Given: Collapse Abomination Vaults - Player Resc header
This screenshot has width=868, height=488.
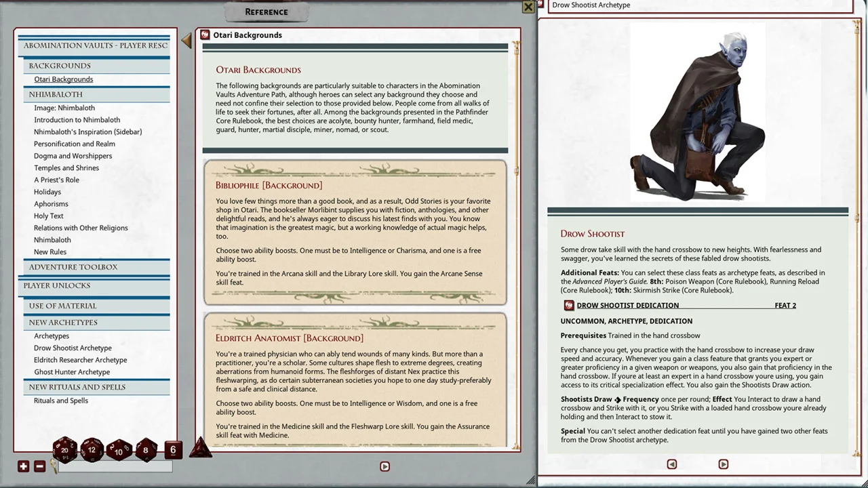Looking at the screenshot, I should click(x=94, y=45).
